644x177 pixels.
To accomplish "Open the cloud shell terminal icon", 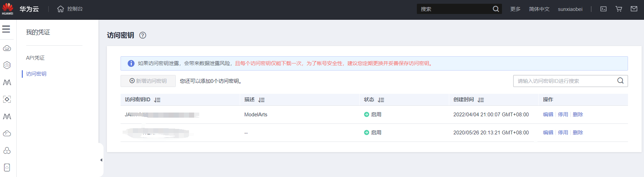I will [x=603, y=9].
